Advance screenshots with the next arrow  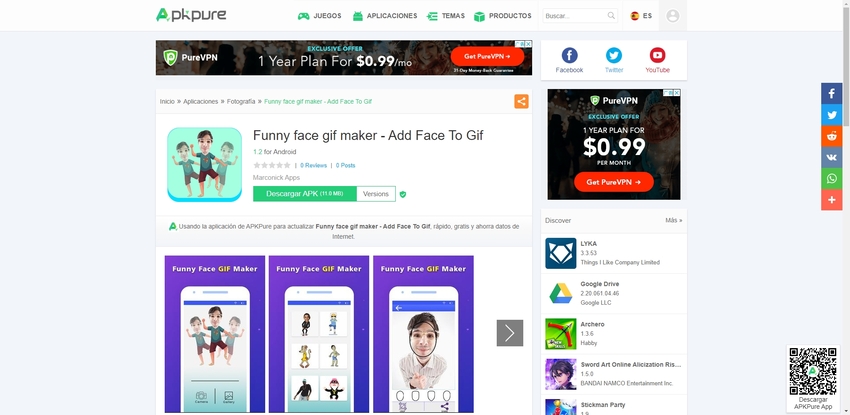coord(510,333)
